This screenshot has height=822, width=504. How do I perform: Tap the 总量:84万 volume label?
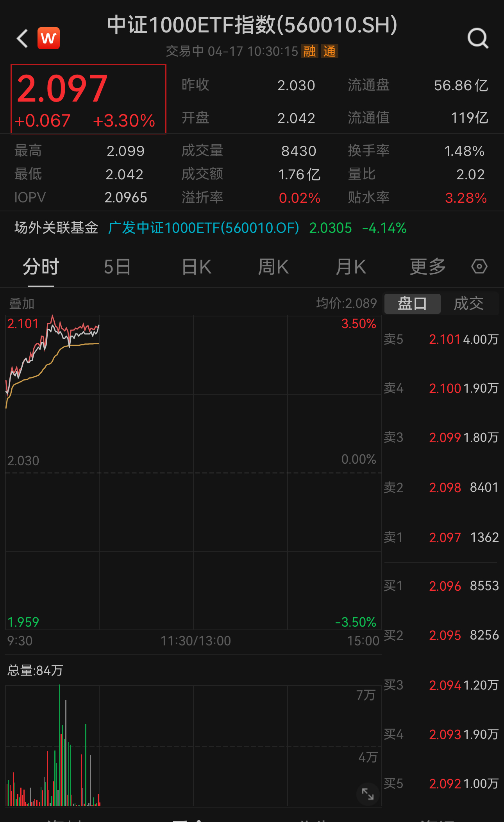pyautogui.click(x=35, y=670)
